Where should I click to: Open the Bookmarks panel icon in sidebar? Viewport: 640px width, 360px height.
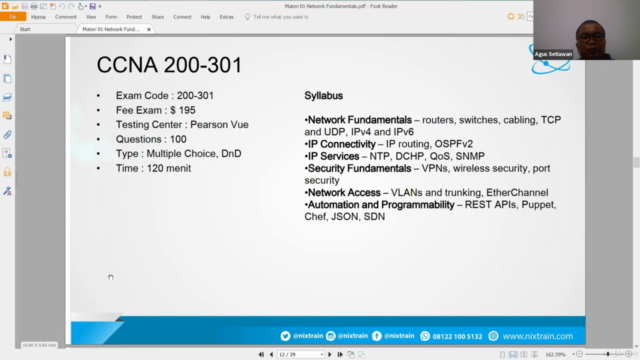[7, 60]
